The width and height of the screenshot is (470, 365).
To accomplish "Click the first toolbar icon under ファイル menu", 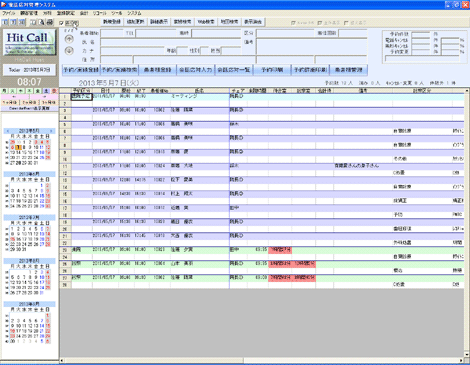I will tap(5, 22).
